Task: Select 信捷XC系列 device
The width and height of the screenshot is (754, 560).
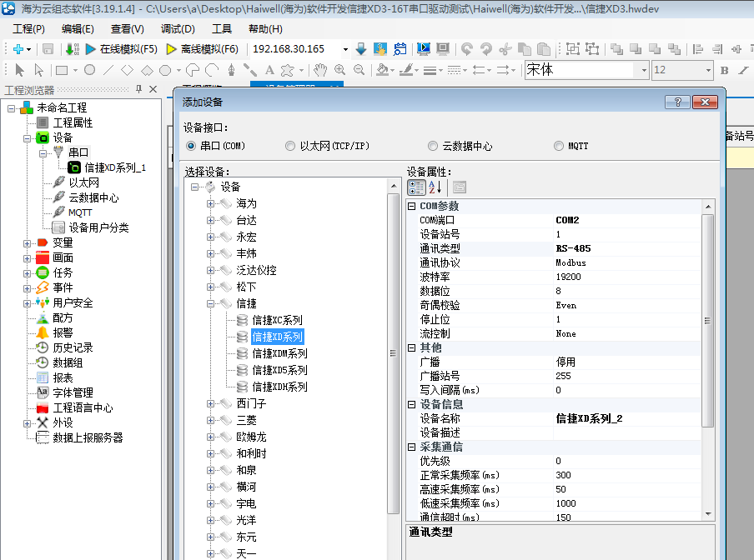Action: (277, 320)
